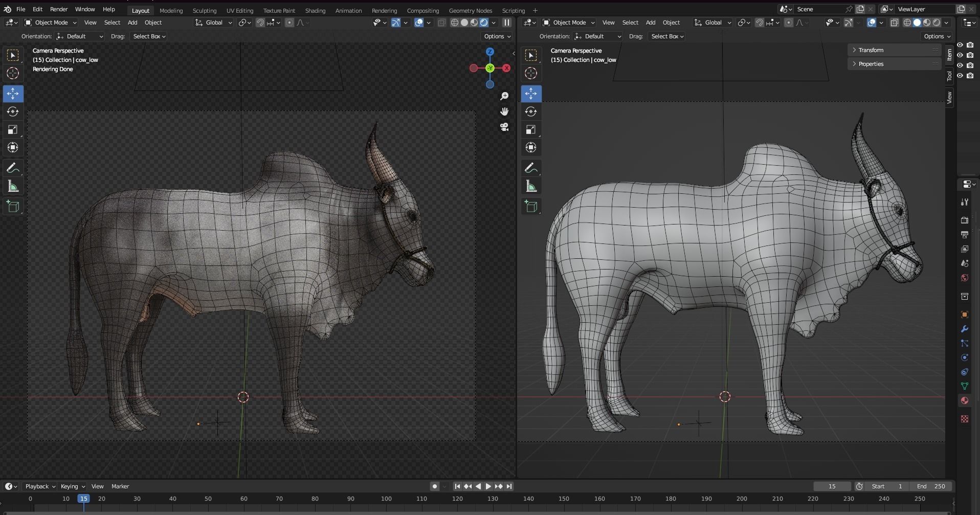Open the View tab in the sidebar
Viewport: 980px width, 515px height.
click(x=949, y=97)
